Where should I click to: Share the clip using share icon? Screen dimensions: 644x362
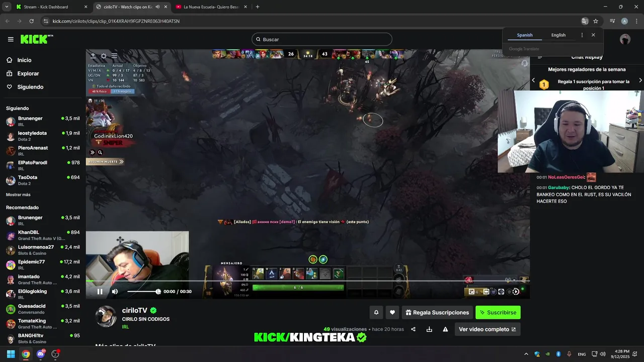tap(413, 329)
